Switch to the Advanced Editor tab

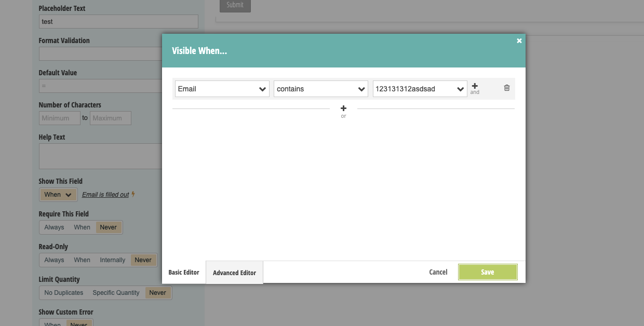tap(234, 273)
